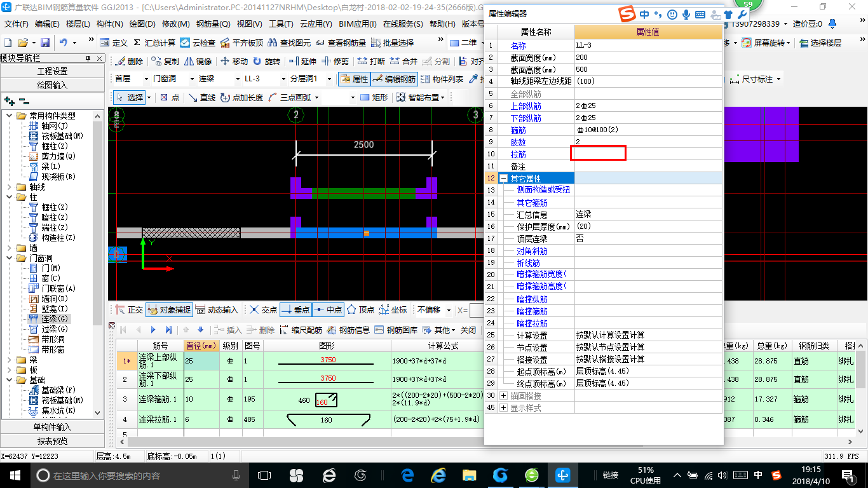The width and height of the screenshot is (868, 488).
Task: Activate 批量选择 batch select
Action: pos(392,43)
